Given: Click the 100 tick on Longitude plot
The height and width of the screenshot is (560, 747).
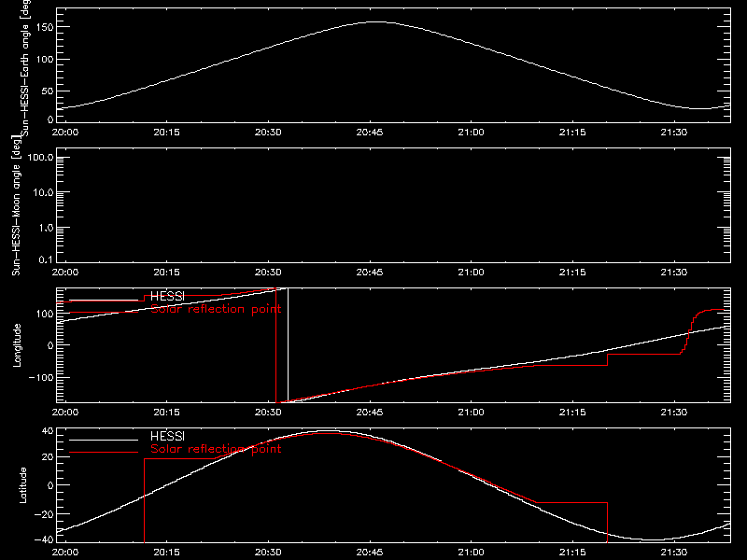Looking at the screenshot, I should click(45, 314).
